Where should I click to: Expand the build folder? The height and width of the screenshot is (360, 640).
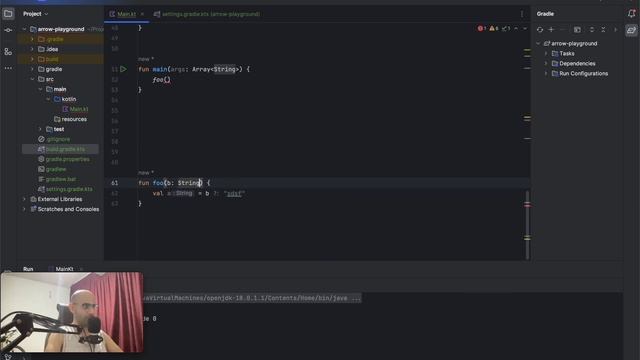pyautogui.click(x=32, y=59)
